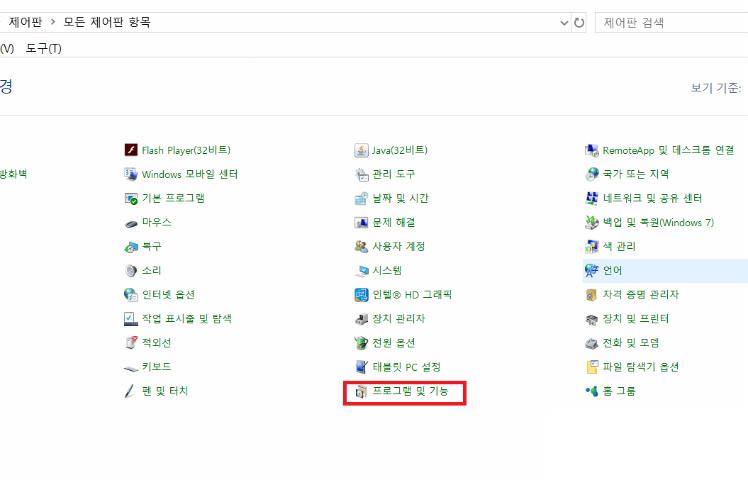Click the 프로그램 및 기능 icon
748x480 pixels.
click(x=361, y=391)
